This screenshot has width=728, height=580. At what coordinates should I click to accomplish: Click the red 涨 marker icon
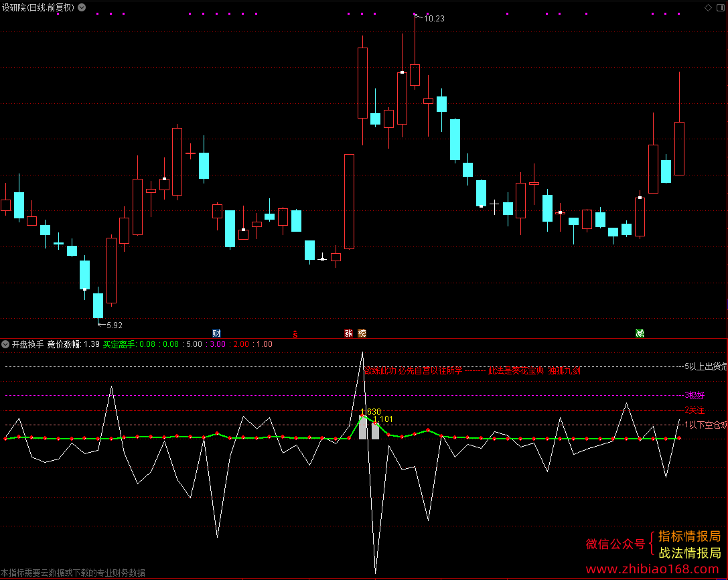(349, 334)
